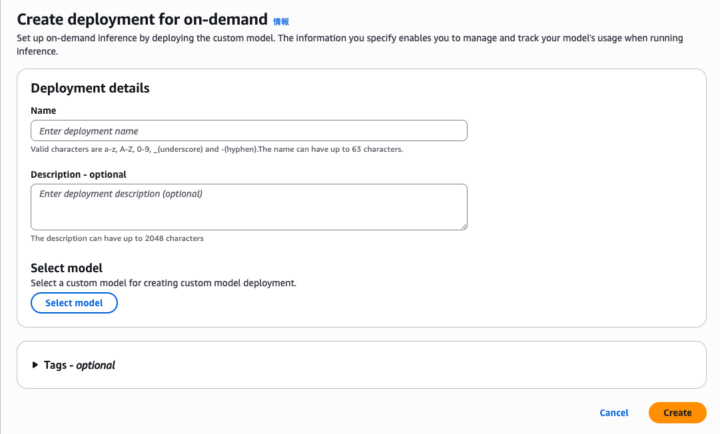Hit the orange Create button
The image size is (720, 434).
[677, 412]
